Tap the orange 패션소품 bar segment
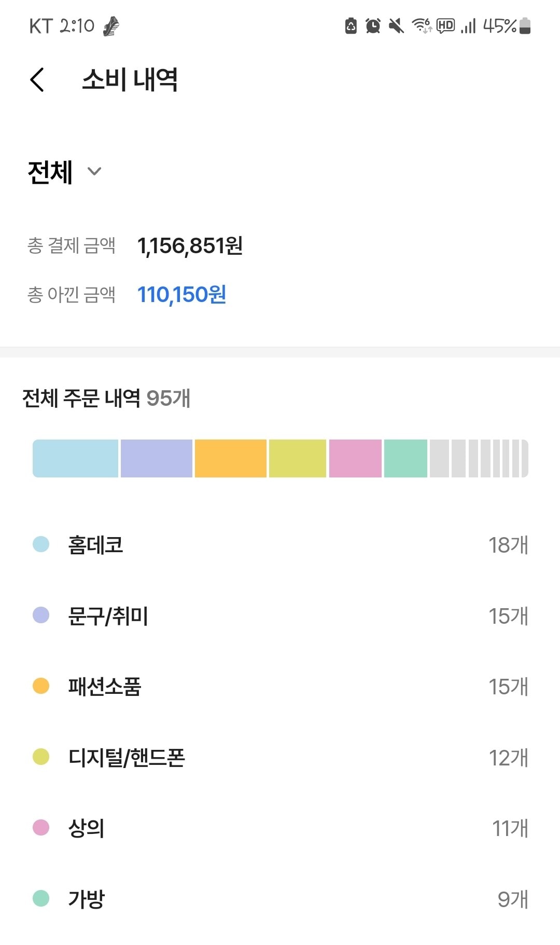Image resolution: width=560 pixels, height=945 pixels. tap(231, 458)
